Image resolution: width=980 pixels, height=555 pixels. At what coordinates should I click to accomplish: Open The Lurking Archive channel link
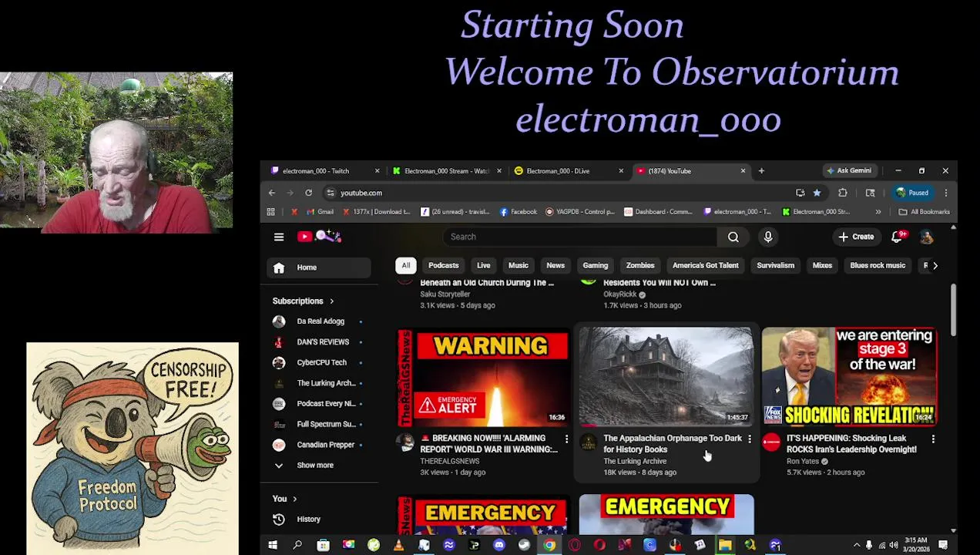tap(635, 462)
